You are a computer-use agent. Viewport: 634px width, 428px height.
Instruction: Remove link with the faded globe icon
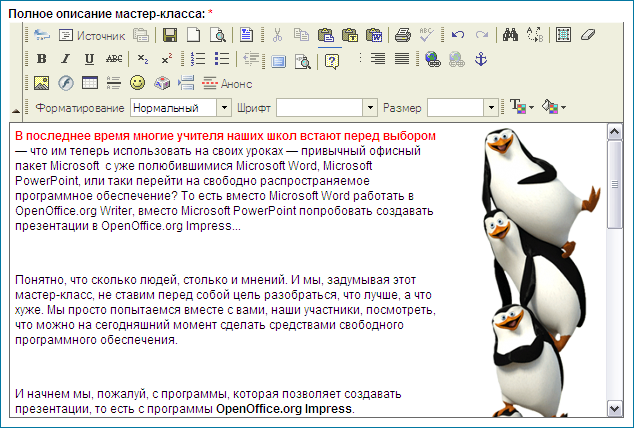pos(456,59)
